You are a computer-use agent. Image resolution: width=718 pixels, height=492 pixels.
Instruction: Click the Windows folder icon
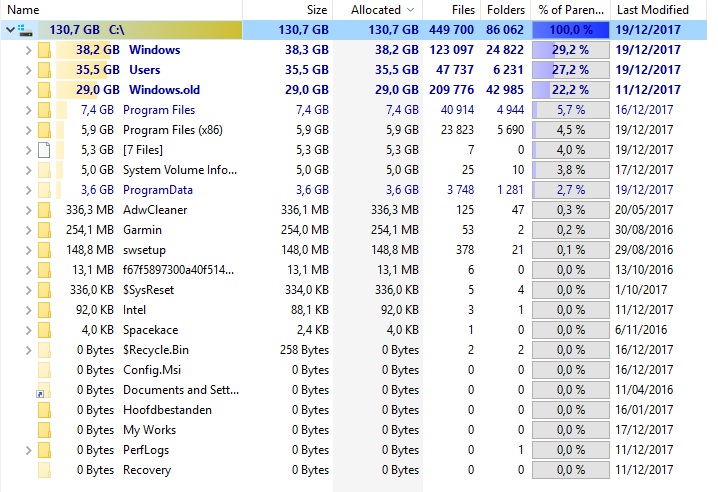tap(44, 50)
